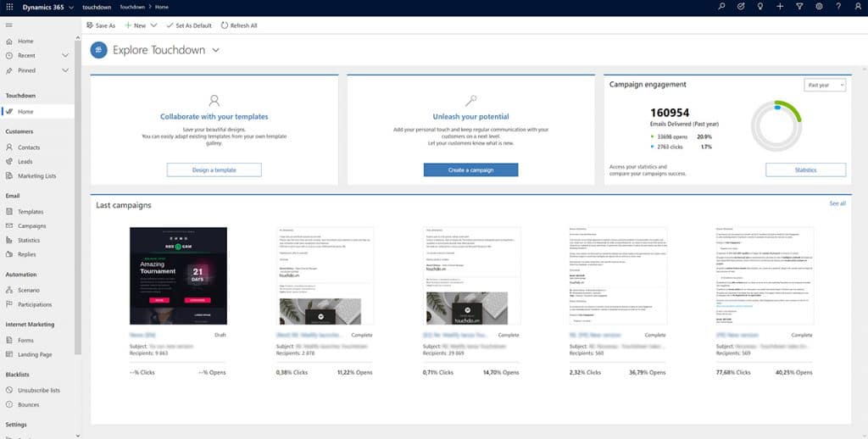The image size is (868, 439).
Task: Open the Explore Touchdown view dropdown chevron
Action: click(216, 50)
